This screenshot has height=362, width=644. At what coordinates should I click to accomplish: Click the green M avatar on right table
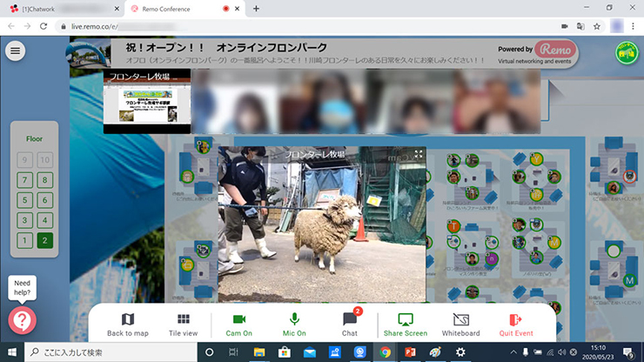tap(629, 281)
